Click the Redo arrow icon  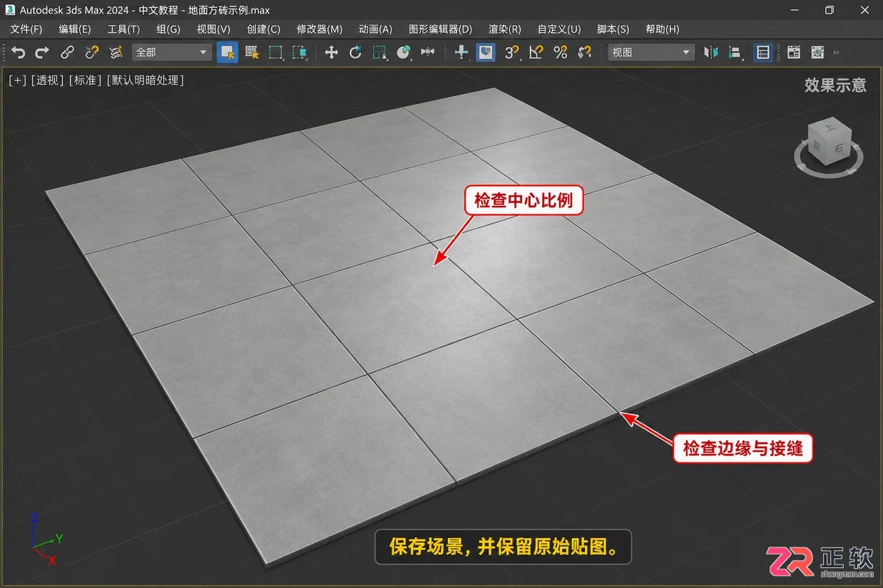pyautogui.click(x=42, y=52)
